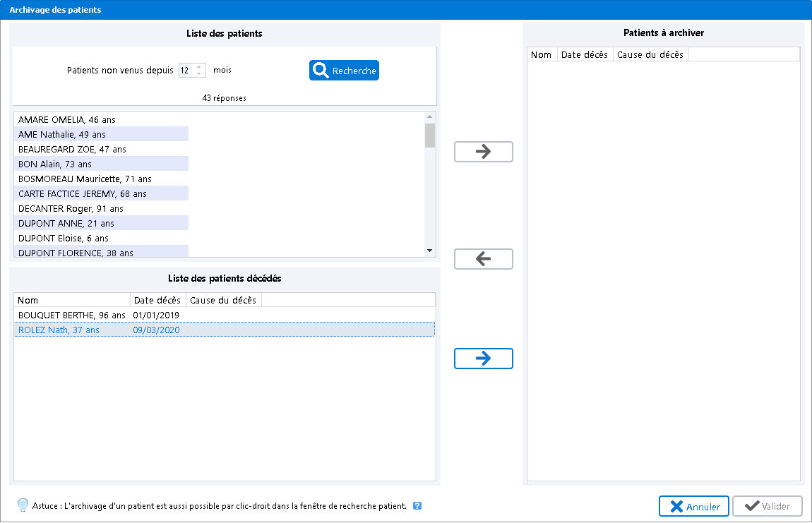Click the patient list scrollbar up arrow

pos(429,117)
